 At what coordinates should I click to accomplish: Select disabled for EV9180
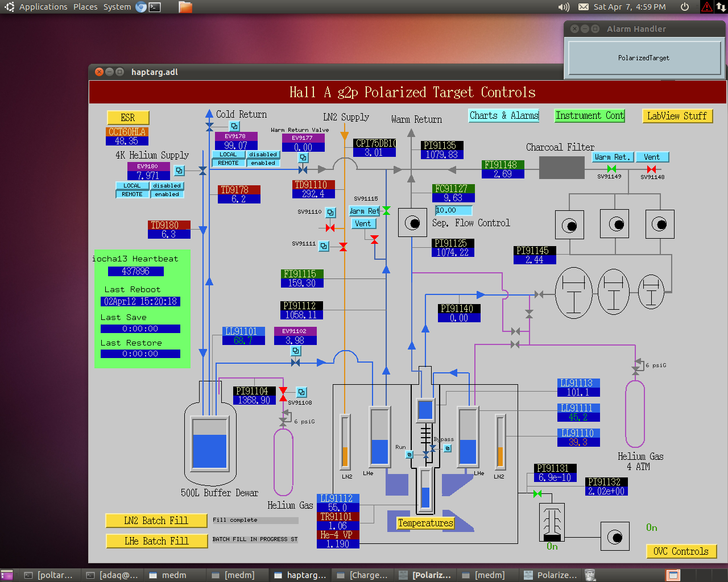(x=167, y=186)
